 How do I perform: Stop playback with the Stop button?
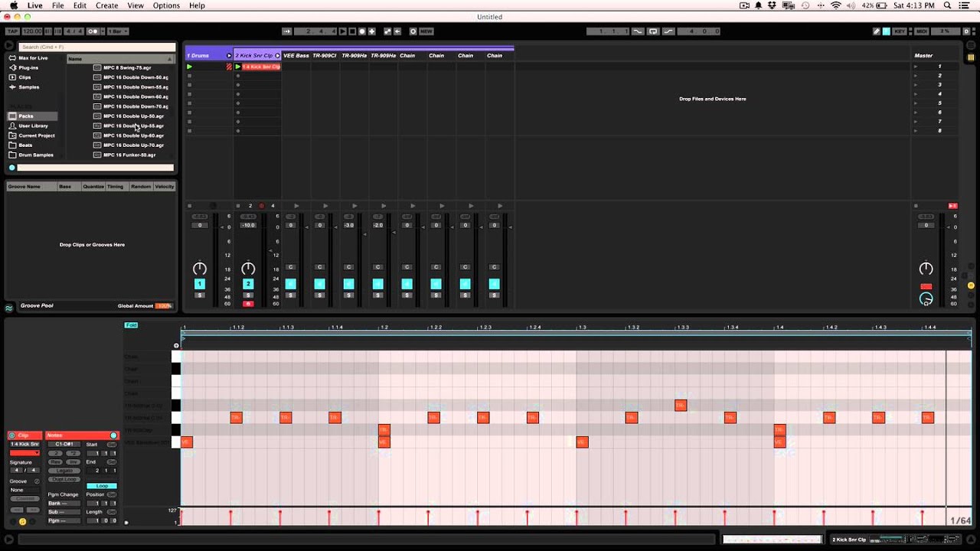(x=352, y=31)
